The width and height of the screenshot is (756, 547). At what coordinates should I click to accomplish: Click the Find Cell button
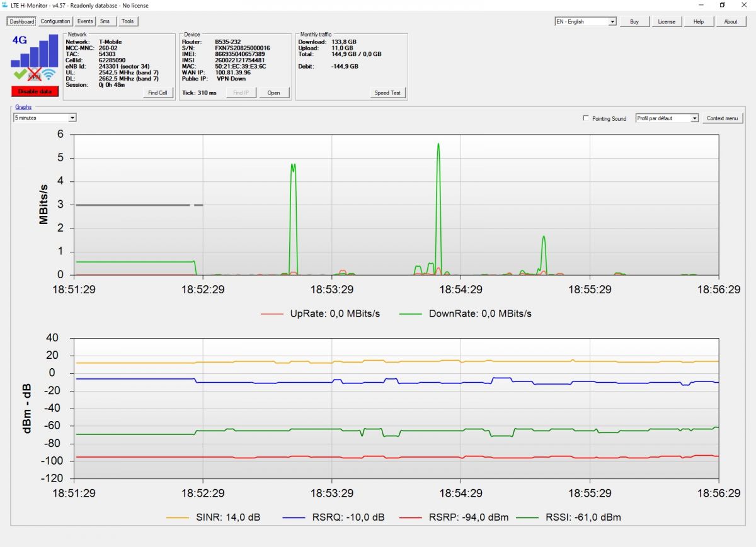pyautogui.click(x=158, y=93)
